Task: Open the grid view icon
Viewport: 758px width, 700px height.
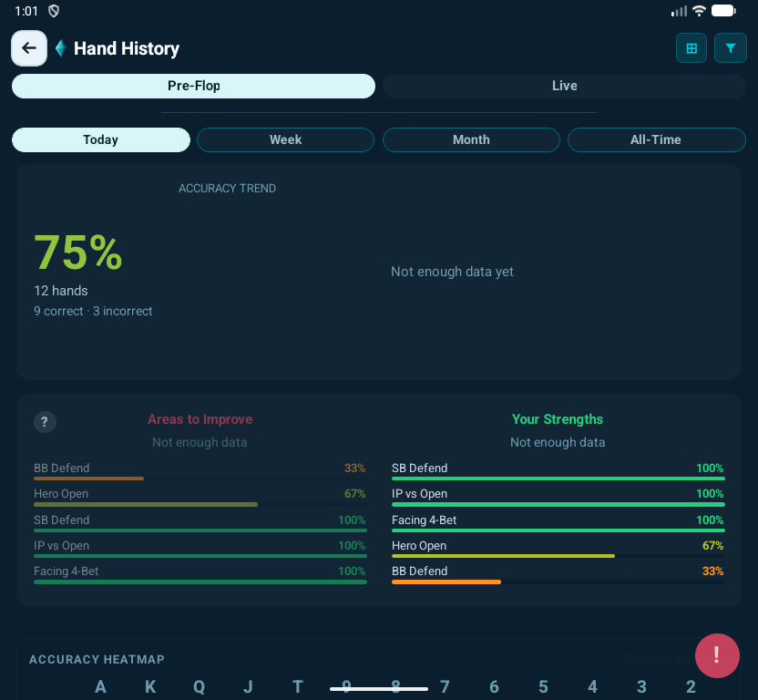Action: (691, 48)
